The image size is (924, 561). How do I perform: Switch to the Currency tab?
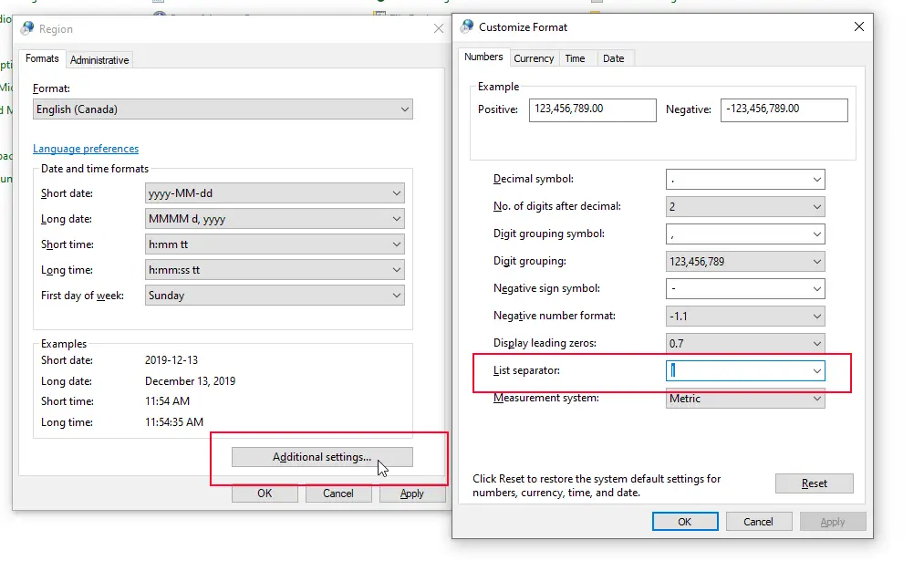point(534,58)
